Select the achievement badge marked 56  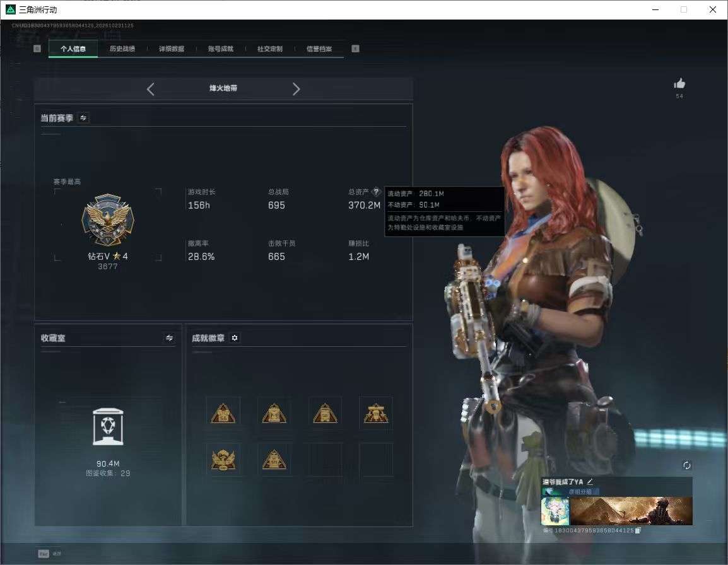point(223,413)
